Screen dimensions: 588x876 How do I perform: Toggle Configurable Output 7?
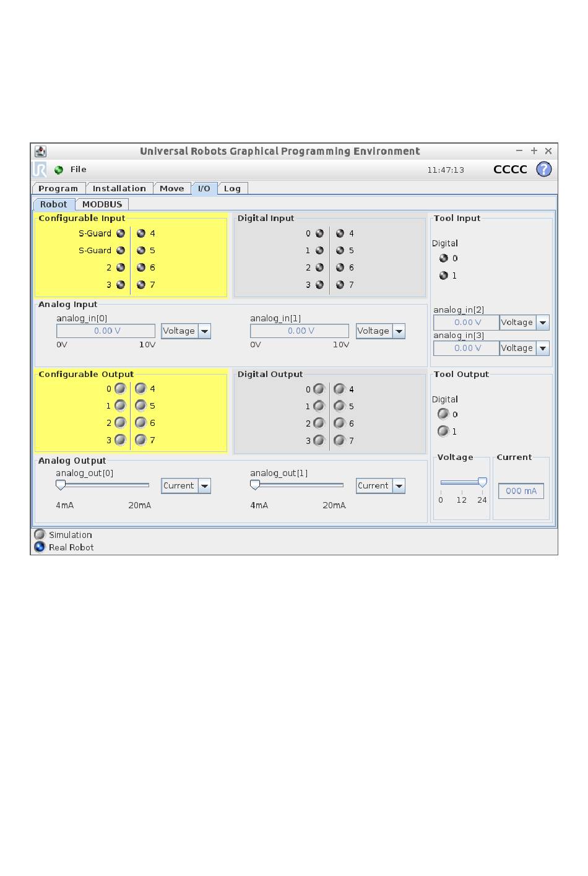click(x=141, y=440)
